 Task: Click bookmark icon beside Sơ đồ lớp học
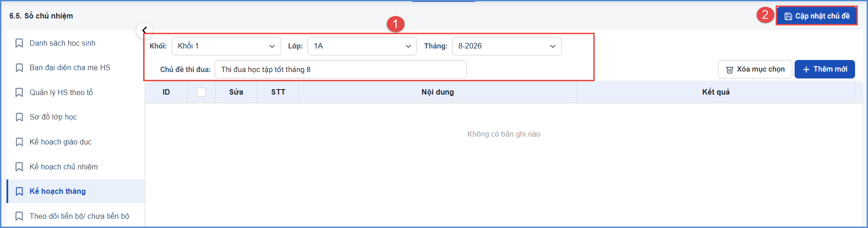click(19, 117)
